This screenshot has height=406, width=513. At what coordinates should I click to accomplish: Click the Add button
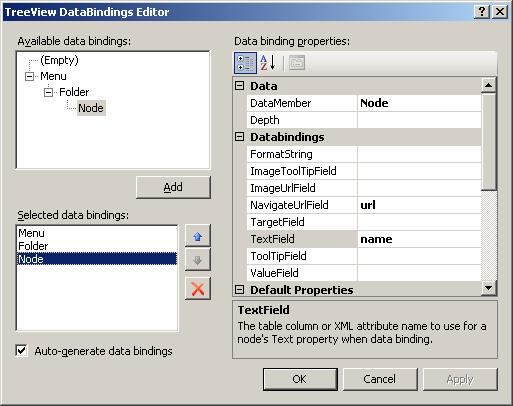(173, 187)
